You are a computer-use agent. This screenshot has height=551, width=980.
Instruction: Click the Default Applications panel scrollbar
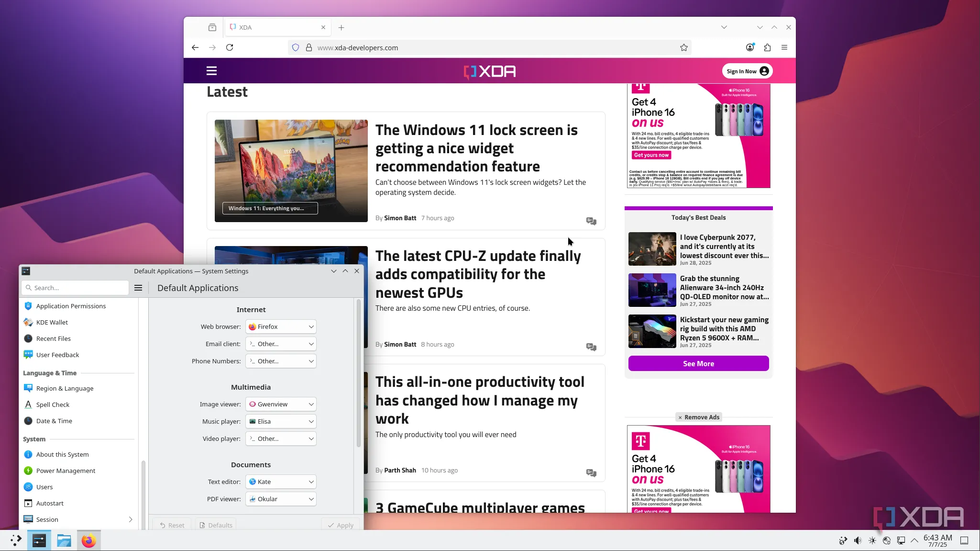coord(359,373)
